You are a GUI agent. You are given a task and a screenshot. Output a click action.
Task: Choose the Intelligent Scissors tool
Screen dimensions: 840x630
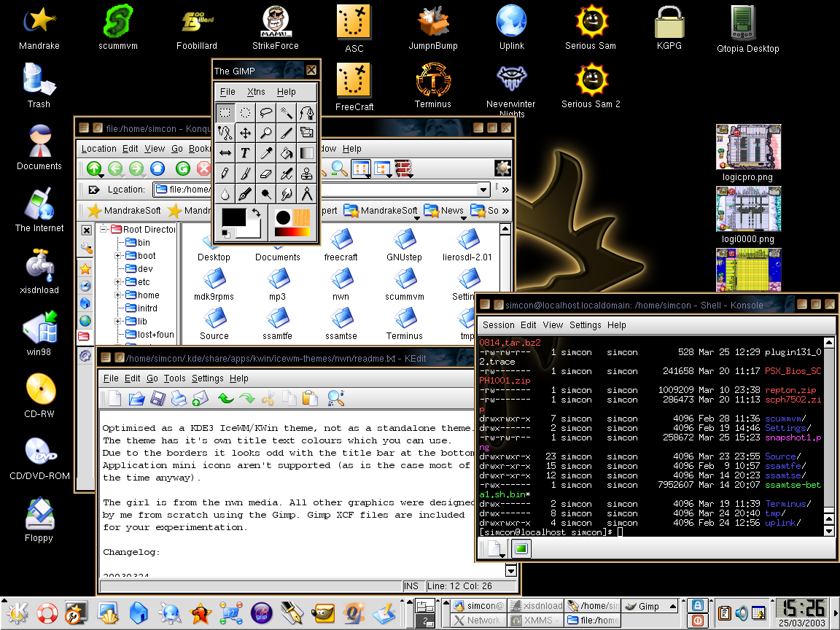coord(225,133)
